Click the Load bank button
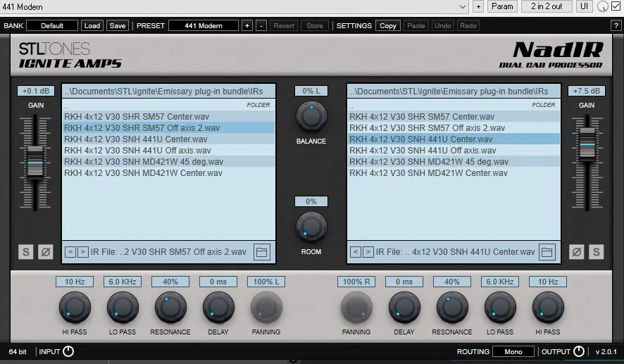The image size is (624, 364). tap(92, 26)
